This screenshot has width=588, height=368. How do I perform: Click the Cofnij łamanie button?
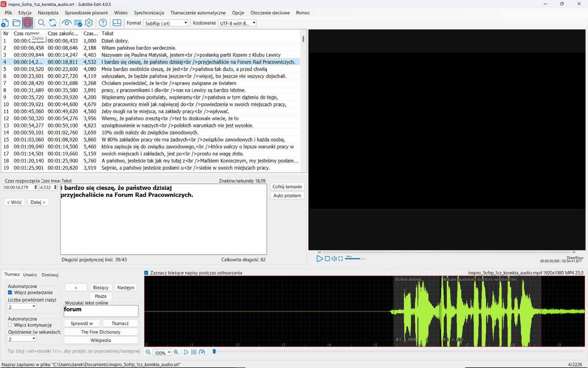pos(287,187)
